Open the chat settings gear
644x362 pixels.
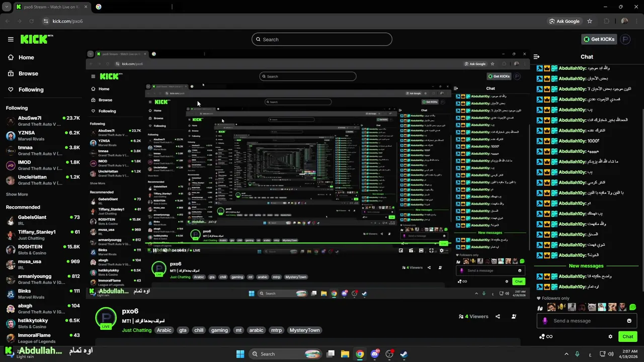(x=610, y=337)
